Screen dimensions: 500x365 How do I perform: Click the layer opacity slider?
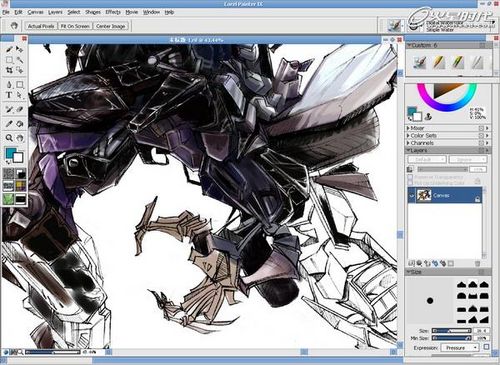point(442,169)
